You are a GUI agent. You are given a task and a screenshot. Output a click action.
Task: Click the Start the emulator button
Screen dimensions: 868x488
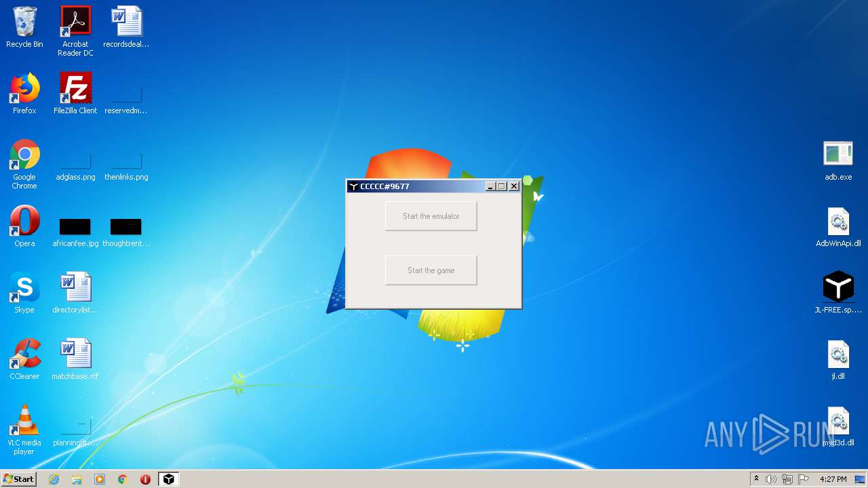[431, 216]
